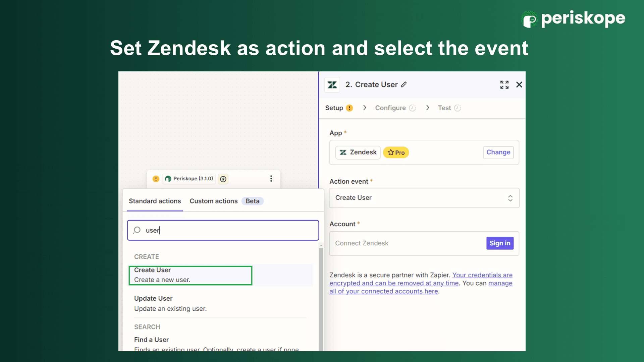Viewport: 644px width, 362px height.
Task: Click the Pro star badge
Action: (x=396, y=153)
